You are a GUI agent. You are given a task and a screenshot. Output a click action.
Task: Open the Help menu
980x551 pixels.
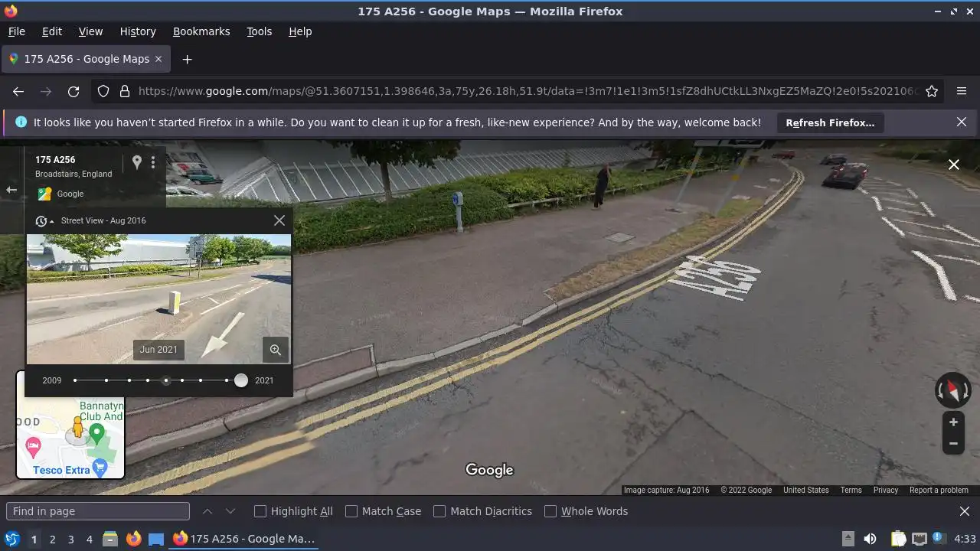click(300, 31)
